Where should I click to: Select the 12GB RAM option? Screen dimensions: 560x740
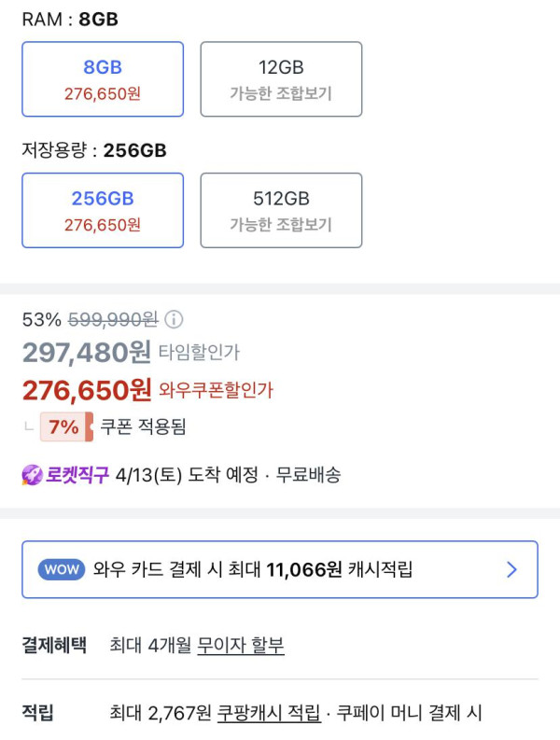[281, 78]
